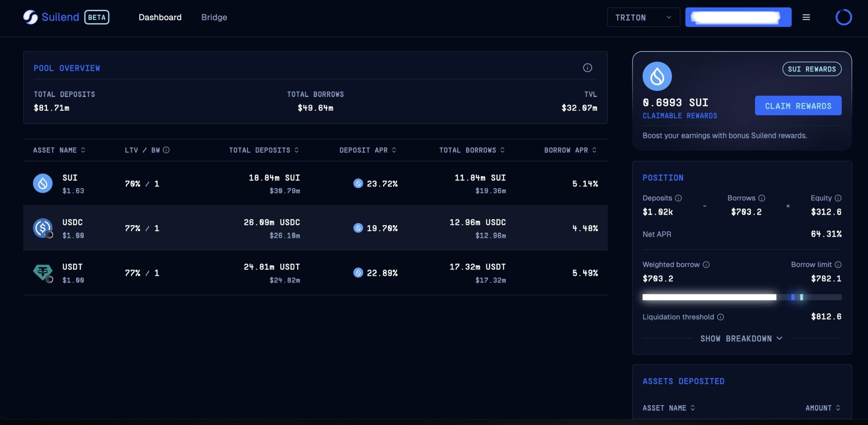
Task: Open the TRITON dropdown selector
Action: pos(643,17)
